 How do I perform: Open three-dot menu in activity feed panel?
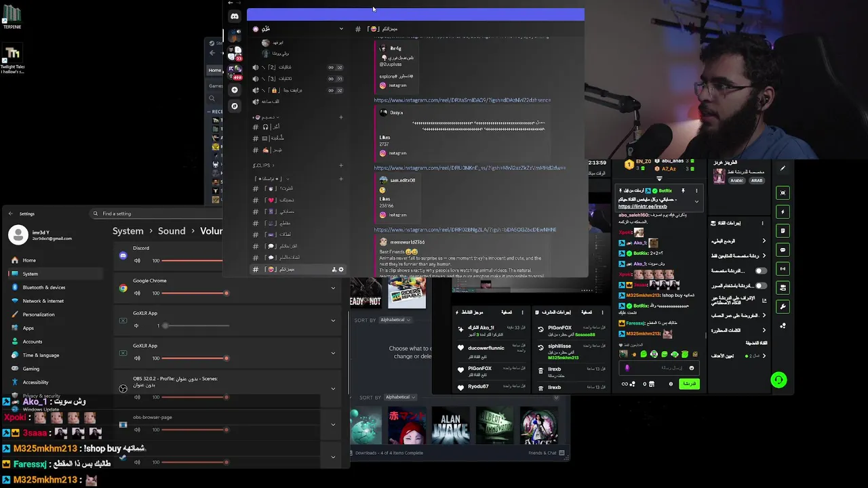pyautogui.click(x=522, y=312)
